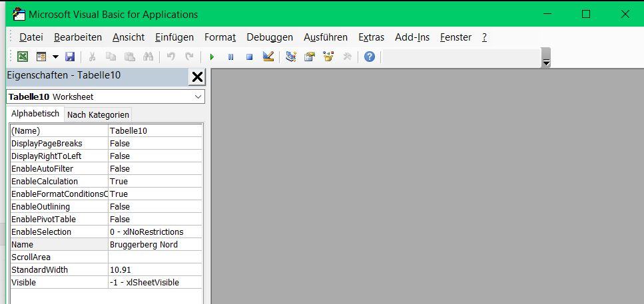Pause execution with the Break icon
644x304 pixels.
pyautogui.click(x=231, y=57)
